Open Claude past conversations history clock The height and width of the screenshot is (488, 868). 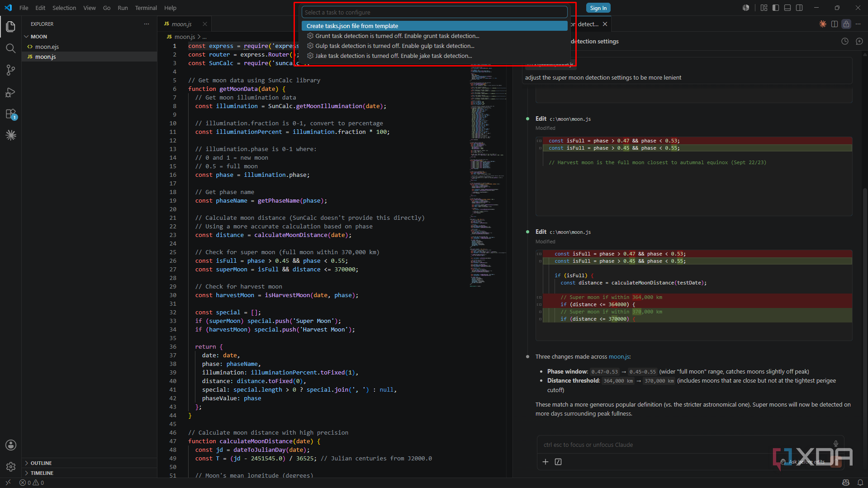coord(845,41)
